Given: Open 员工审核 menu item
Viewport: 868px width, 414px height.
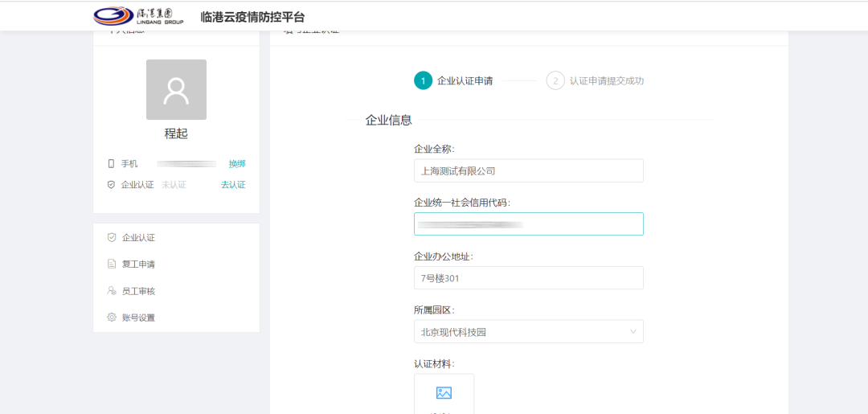Looking at the screenshot, I should [138, 291].
